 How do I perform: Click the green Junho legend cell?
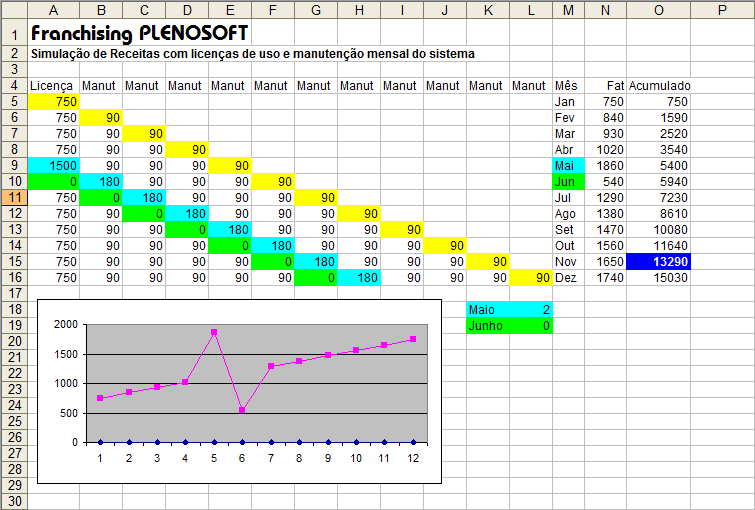487,326
